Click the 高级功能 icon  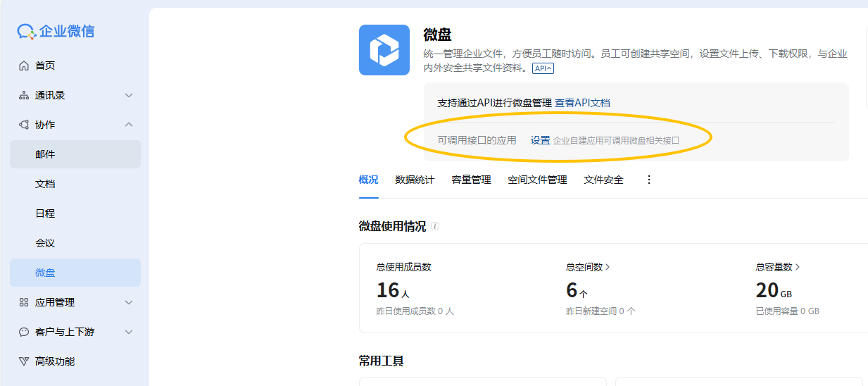pyautogui.click(x=24, y=361)
